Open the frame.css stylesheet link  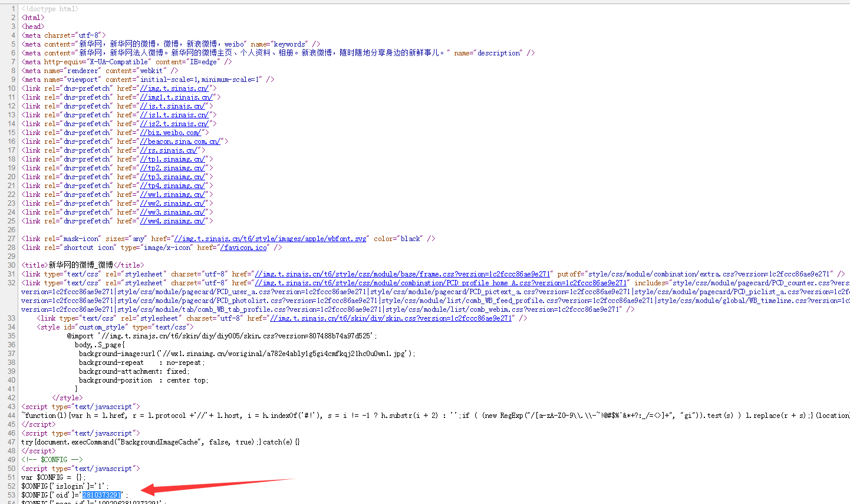coord(402,274)
